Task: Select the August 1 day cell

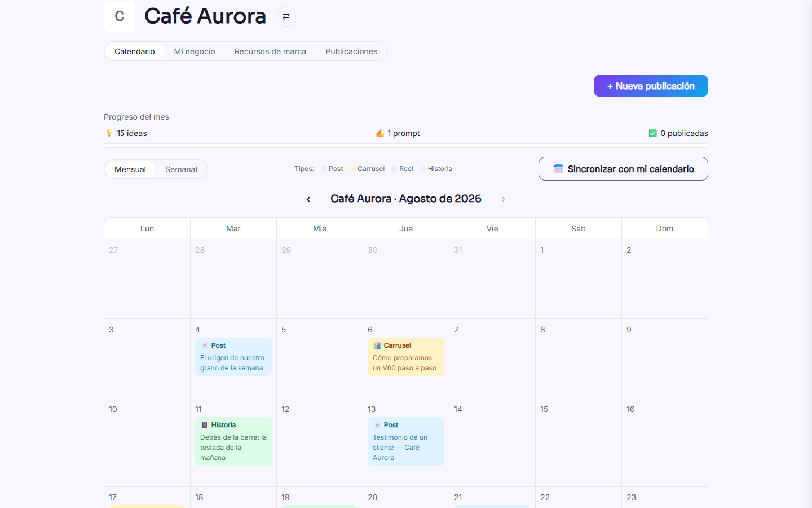Action: click(579, 279)
